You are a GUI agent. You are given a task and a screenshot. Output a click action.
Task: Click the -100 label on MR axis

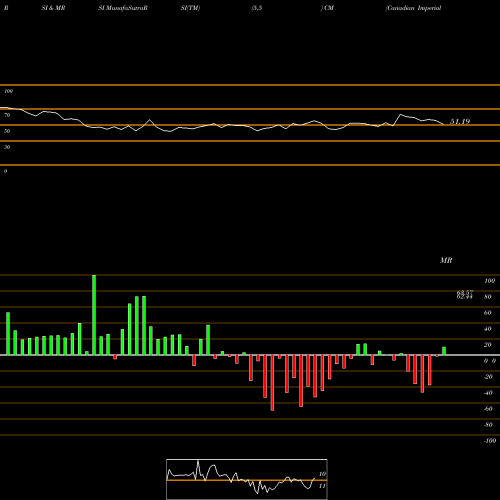coord(489,441)
